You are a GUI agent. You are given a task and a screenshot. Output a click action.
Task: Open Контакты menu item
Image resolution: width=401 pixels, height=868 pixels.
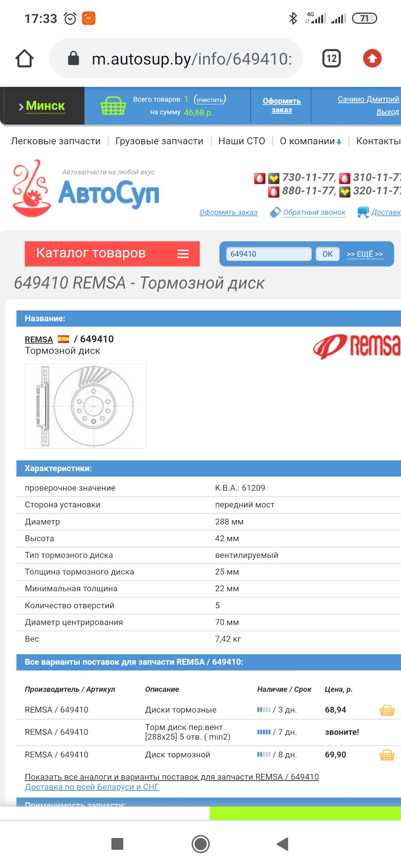tap(378, 141)
